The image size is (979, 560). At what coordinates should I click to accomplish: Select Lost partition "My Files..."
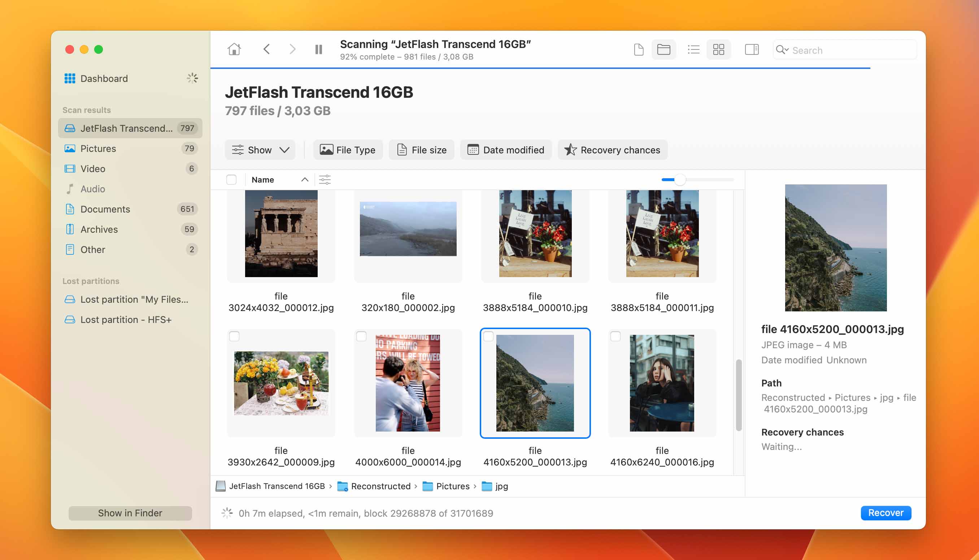130,299
